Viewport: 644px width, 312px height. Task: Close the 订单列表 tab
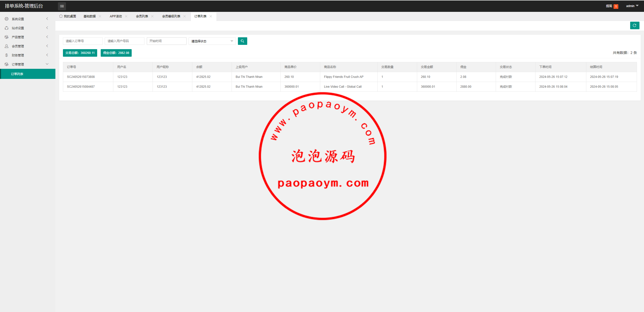point(211,16)
